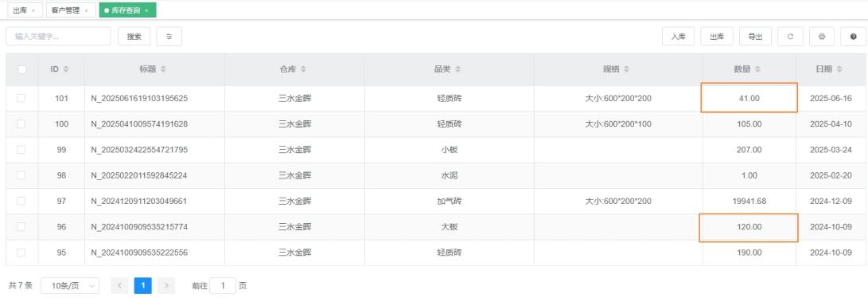Close the 客户管理 tab with its x
This screenshot has width=868, height=298.
point(87,10)
